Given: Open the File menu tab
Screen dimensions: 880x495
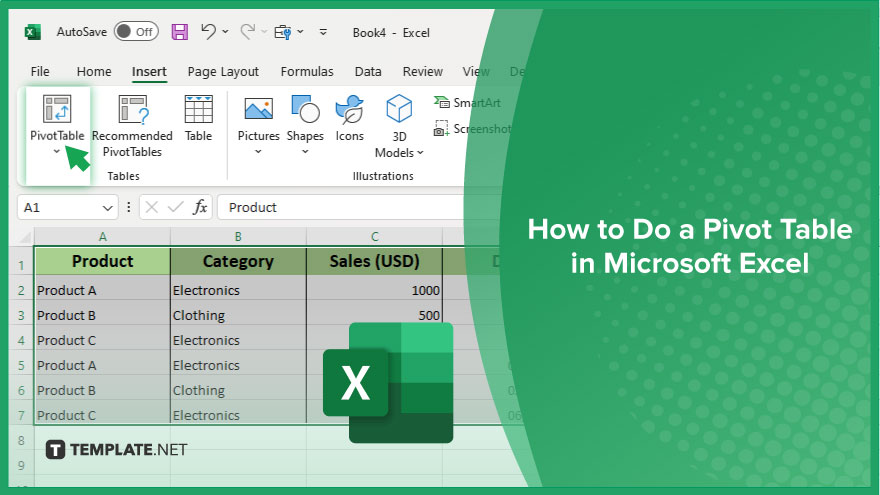Looking at the screenshot, I should 40,71.
